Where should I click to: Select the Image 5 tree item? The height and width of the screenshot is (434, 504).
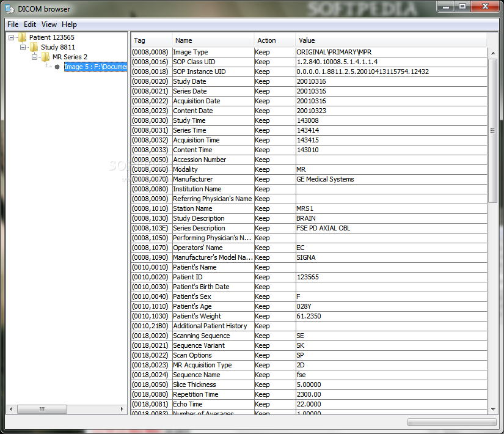(95, 67)
